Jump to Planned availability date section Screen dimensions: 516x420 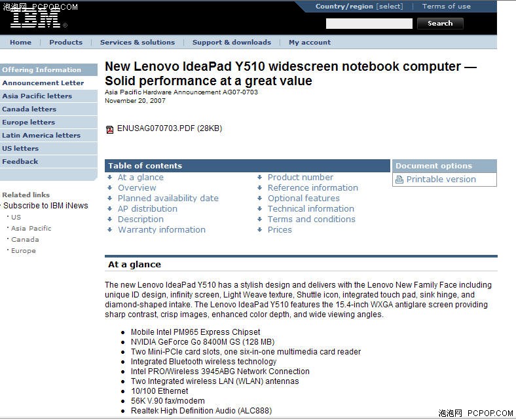point(168,199)
